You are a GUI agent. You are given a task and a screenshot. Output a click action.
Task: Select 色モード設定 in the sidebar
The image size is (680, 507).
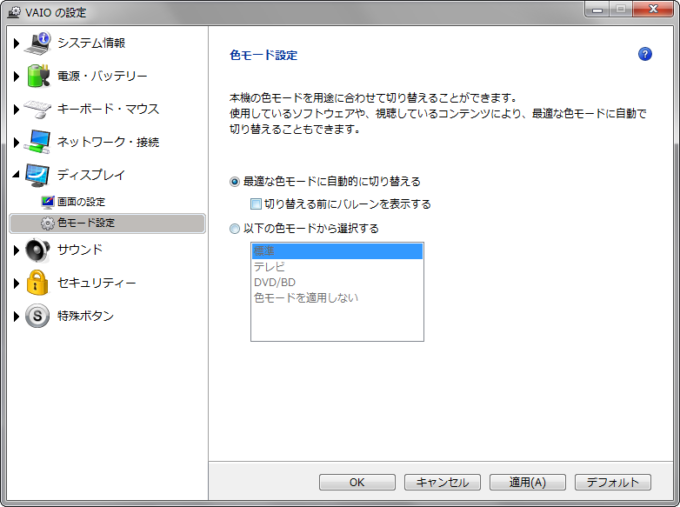coord(85,222)
